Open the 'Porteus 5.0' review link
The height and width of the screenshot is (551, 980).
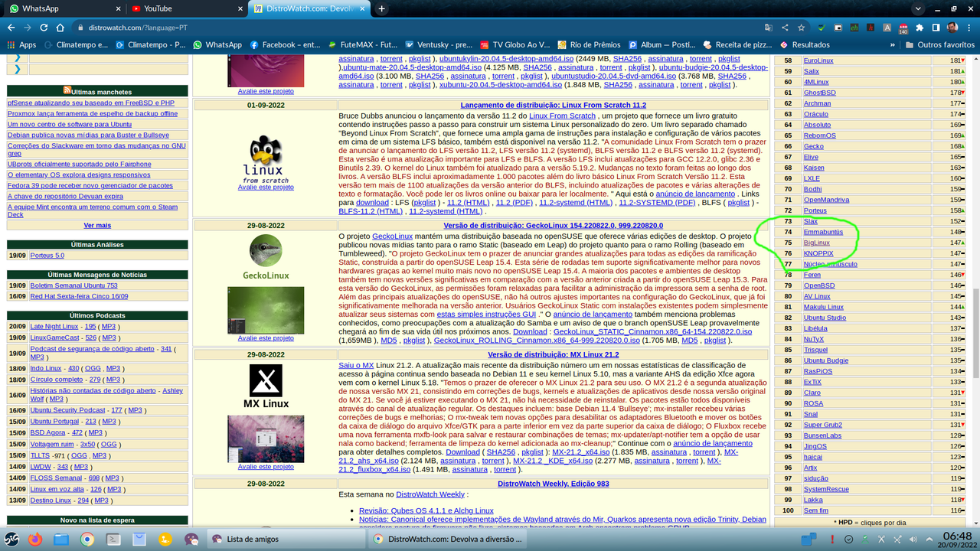[47, 256]
